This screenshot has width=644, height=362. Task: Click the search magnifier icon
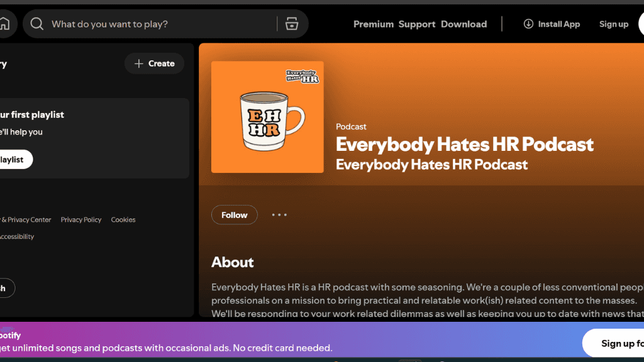click(36, 24)
